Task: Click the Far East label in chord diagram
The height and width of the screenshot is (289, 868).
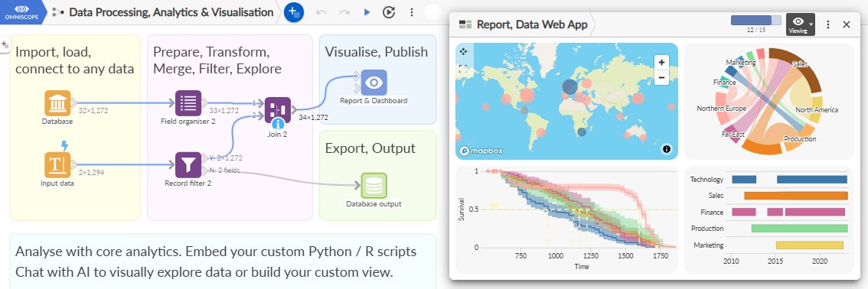Action: pos(733,135)
